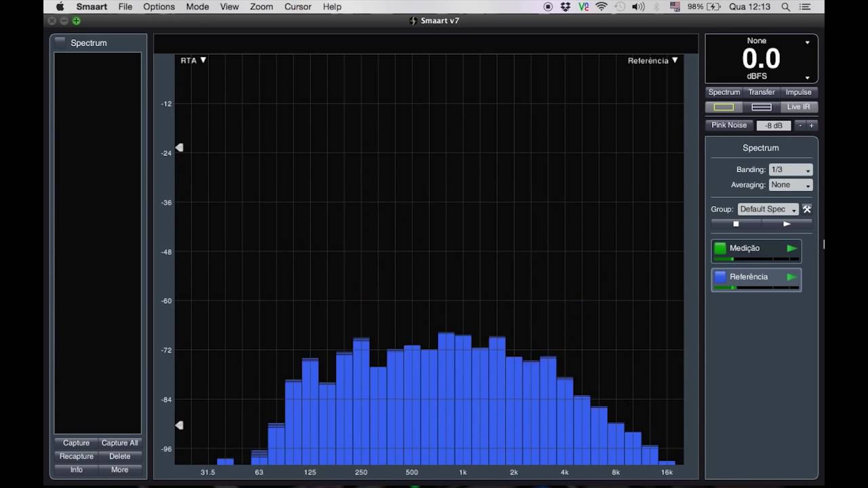Click the Recapture button
This screenshot has height=488, width=868.
(76, 457)
